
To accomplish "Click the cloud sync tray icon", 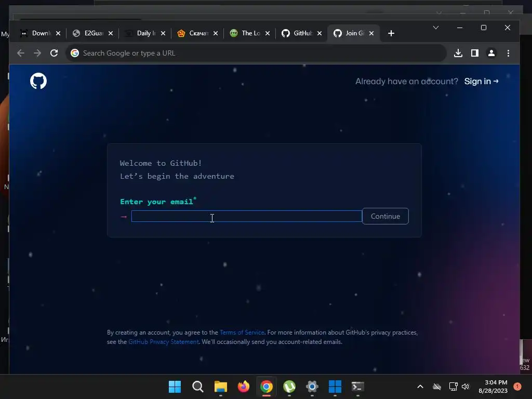I will [437, 387].
